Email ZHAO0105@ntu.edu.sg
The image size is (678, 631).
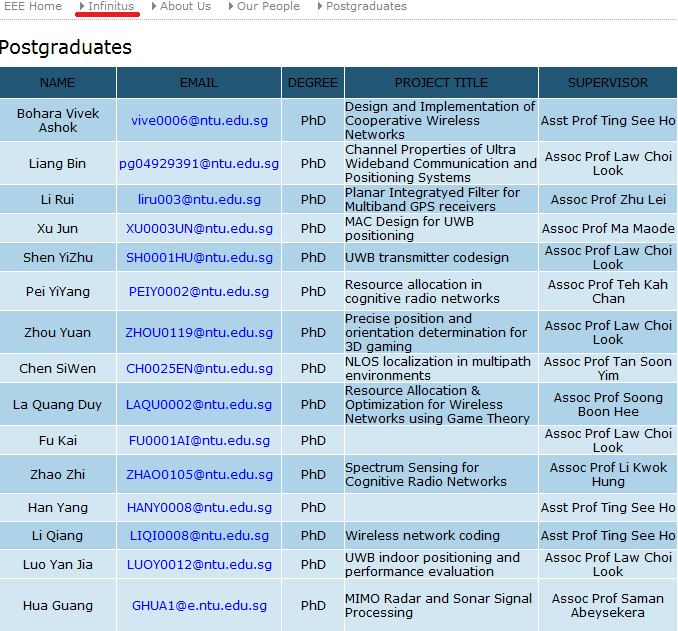tap(199, 475)
